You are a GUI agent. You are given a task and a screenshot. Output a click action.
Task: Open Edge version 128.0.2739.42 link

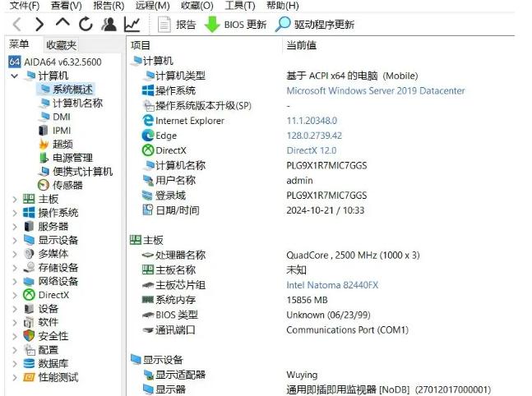click(314, 136)
